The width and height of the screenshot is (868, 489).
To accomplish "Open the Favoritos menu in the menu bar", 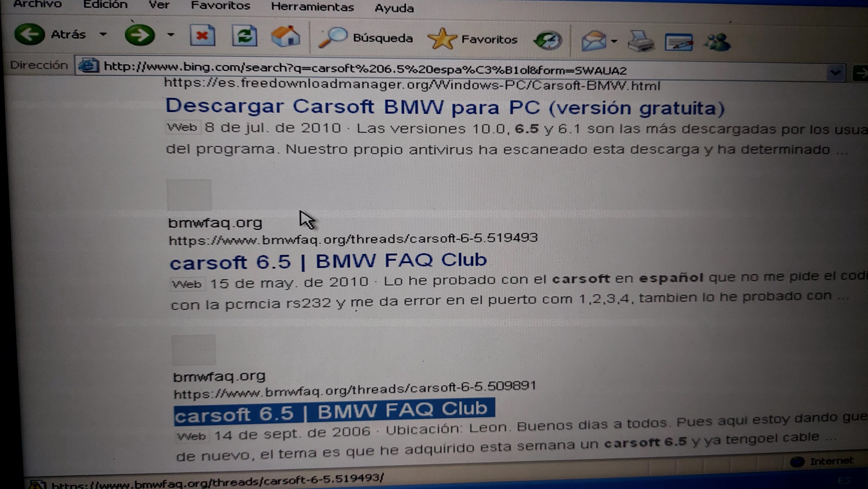I will 220,6.
